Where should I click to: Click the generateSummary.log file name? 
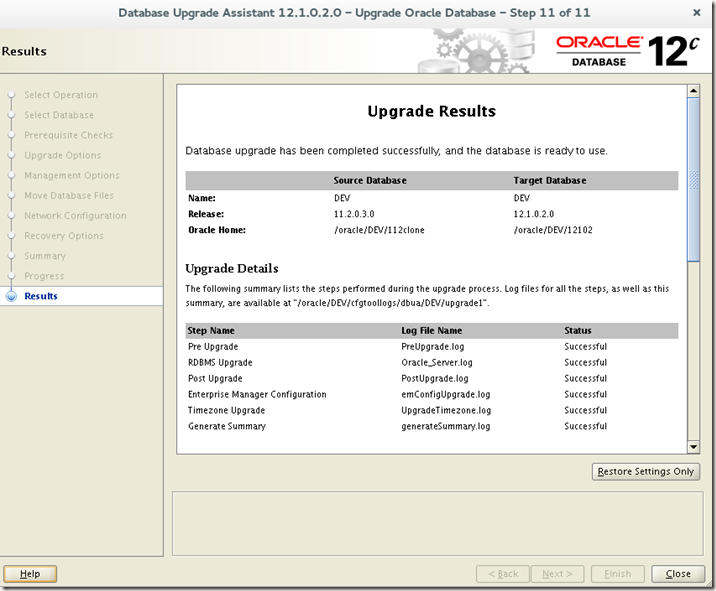pos(446,426)
